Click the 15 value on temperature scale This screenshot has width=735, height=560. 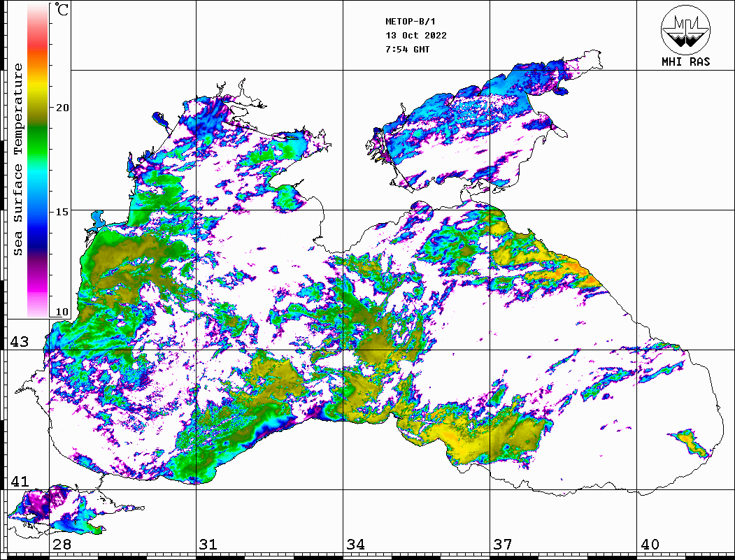click(x=62, y=212)
